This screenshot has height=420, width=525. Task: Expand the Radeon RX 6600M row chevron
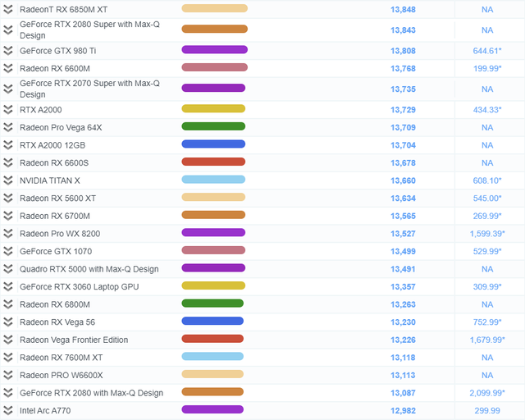point(8,68)
